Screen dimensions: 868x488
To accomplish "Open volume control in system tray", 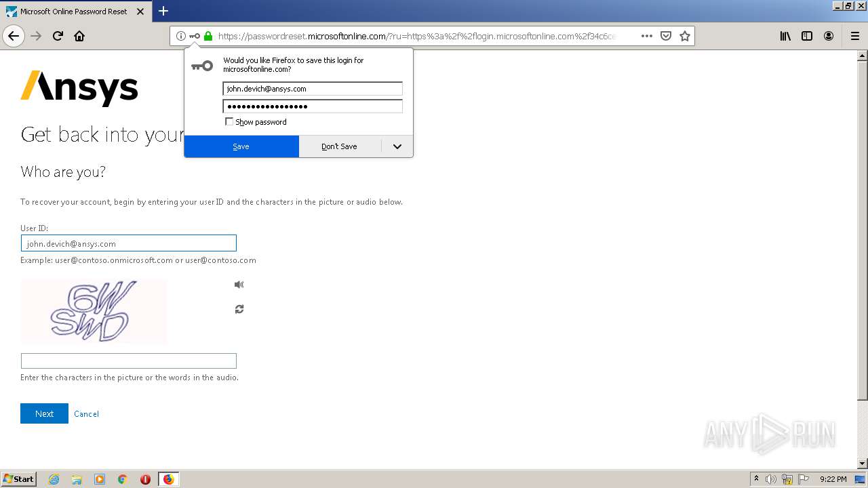I will tap(771, 479).
